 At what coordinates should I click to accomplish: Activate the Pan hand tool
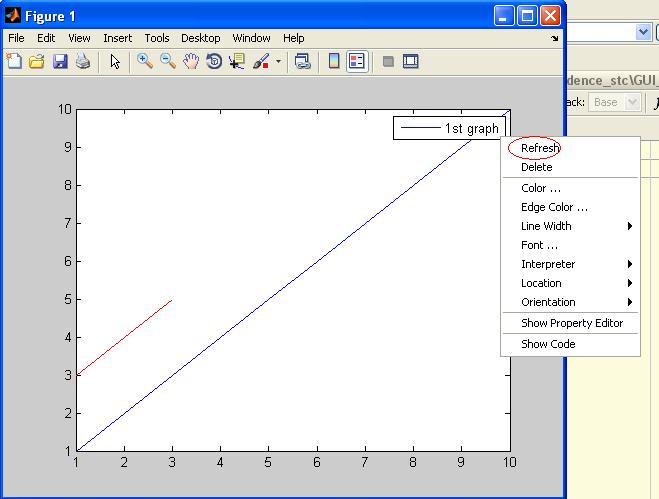tap(191, 61)
